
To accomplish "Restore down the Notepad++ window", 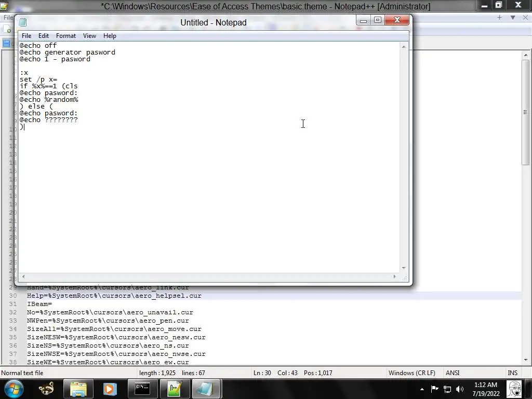I will click(498, 5).
